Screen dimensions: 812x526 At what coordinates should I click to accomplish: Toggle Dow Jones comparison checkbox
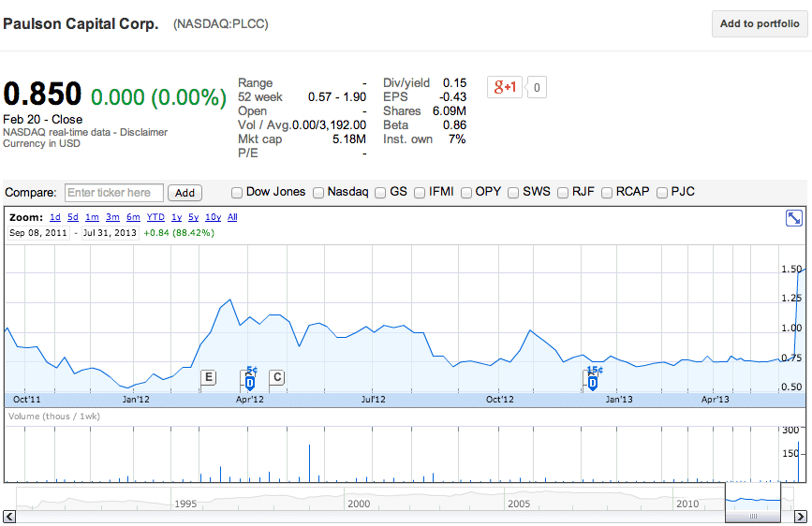click(237, 193)
